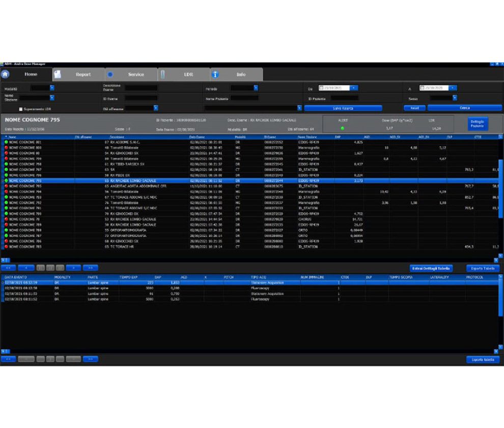Open the Report tab

(83, 74)
